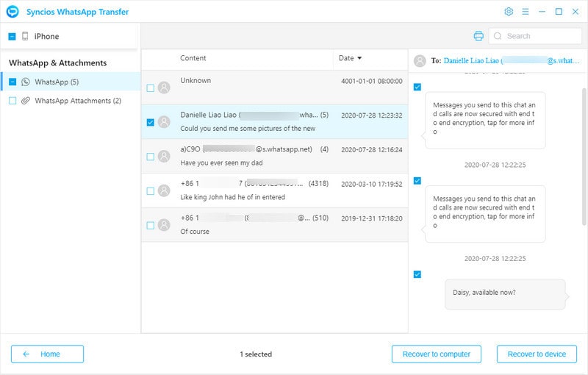Select the 'Of course' chat preview
Screen dimensions: 588x375
[195, 232]
